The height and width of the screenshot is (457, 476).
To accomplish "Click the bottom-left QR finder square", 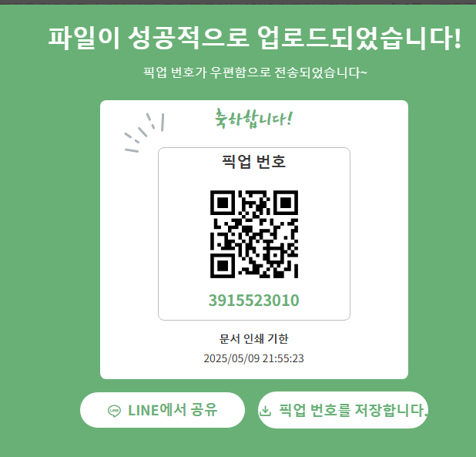I will click(x=223, y=266).
